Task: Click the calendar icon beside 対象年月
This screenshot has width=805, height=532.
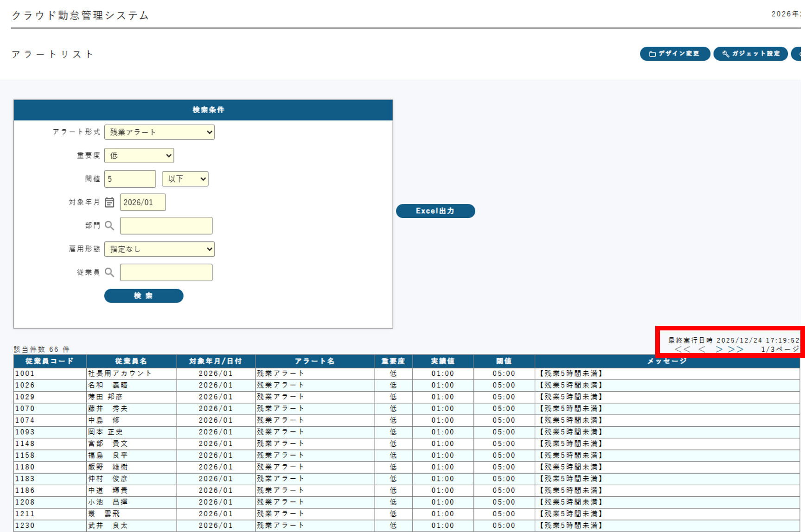Action: tap(109, 203)
